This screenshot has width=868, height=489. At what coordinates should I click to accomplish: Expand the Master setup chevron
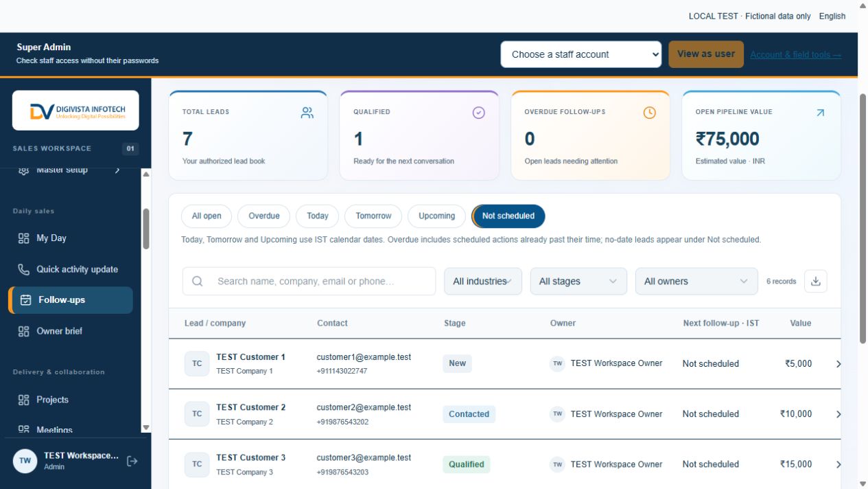(x=117, y=170)
